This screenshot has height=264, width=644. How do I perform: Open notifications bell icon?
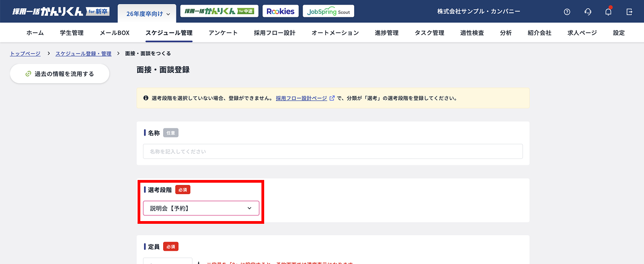[x=608, y=12]
